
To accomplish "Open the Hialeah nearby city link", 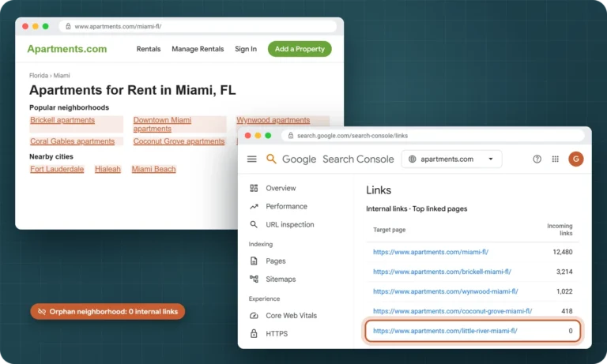I will point(107,170).
